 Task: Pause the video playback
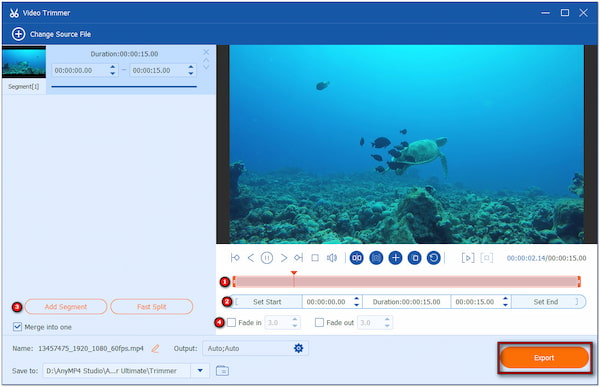[x=267, y=258]
